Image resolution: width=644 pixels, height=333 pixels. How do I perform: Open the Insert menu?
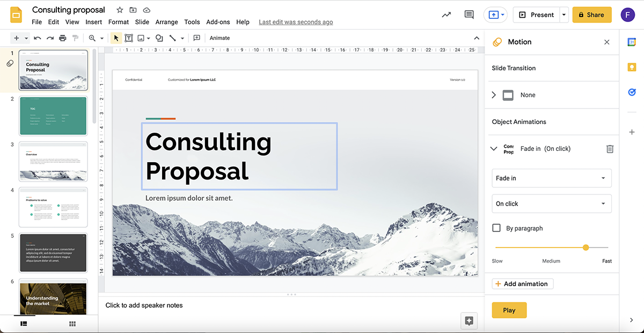93,22
